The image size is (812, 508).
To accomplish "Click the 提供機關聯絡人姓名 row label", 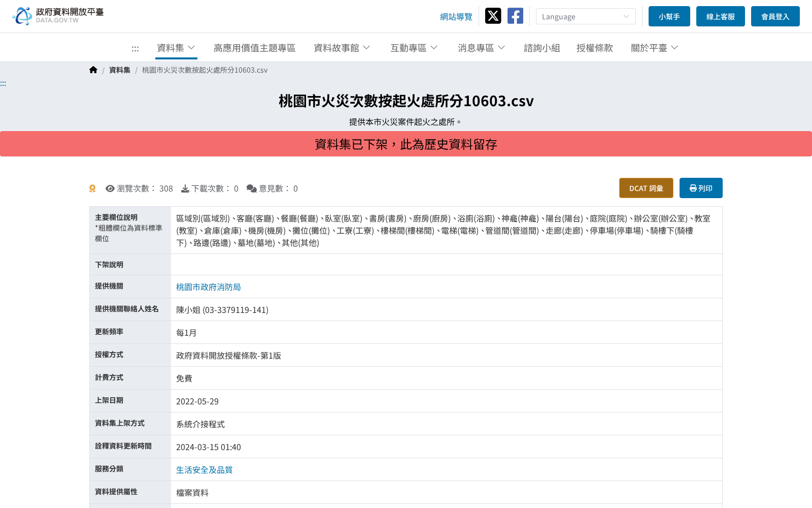I will click(127, 309).
